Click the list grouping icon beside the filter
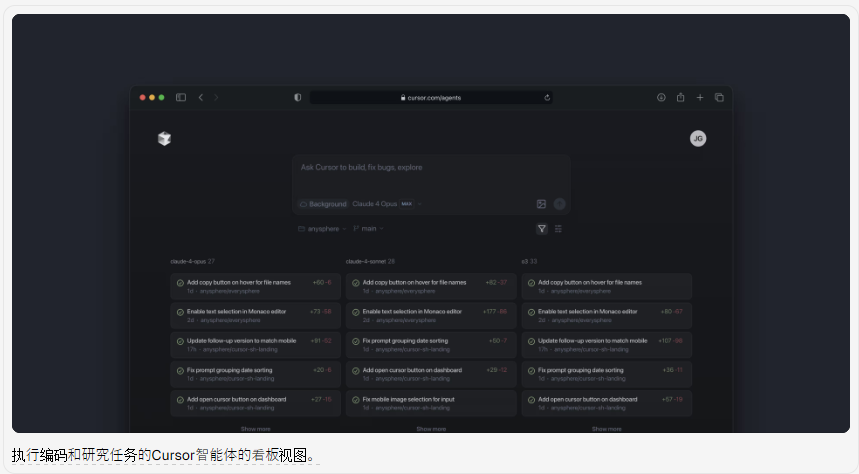Screen dimensions: 859x474 point(558,229)
